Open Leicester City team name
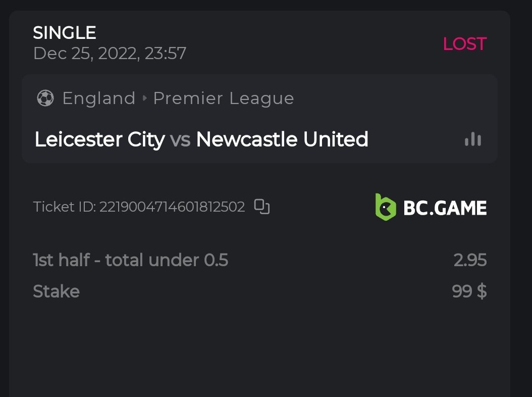The height and width of the screenshot is (397, 532). click(99, 139)
